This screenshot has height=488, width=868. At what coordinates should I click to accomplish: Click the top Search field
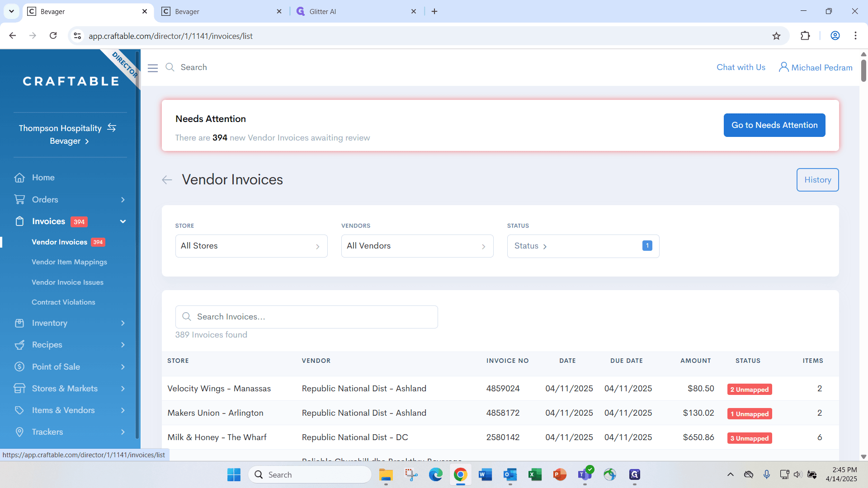(193, 67)
